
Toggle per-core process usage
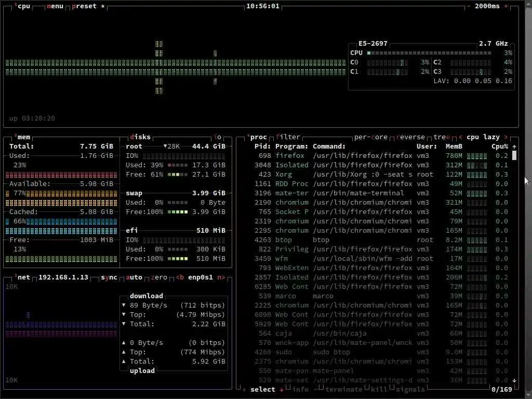[371, 137]
